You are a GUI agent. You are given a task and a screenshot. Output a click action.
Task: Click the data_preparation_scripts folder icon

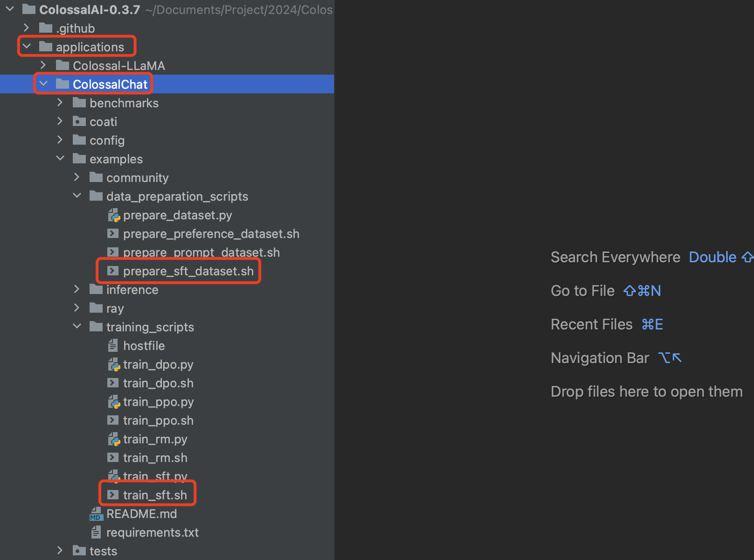96,196
